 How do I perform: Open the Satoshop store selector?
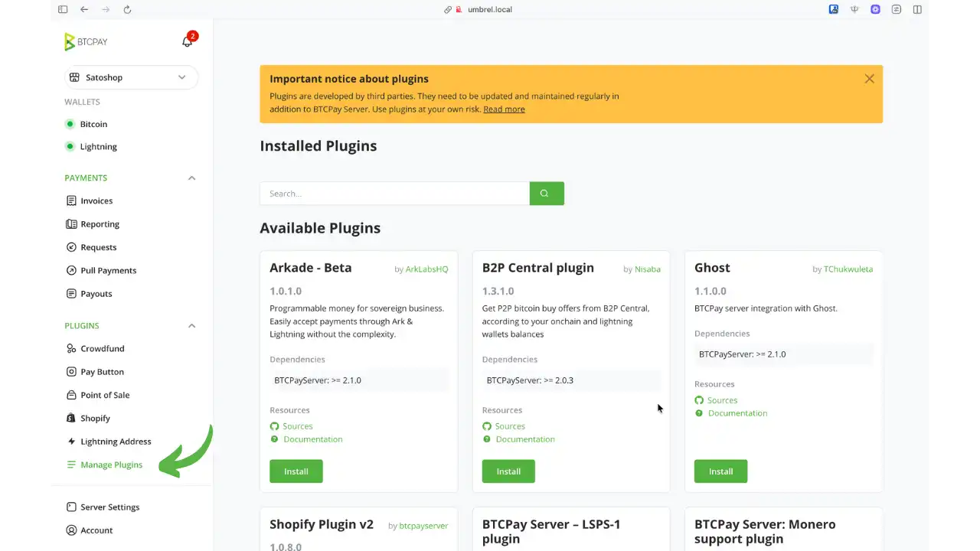point(130,77)
